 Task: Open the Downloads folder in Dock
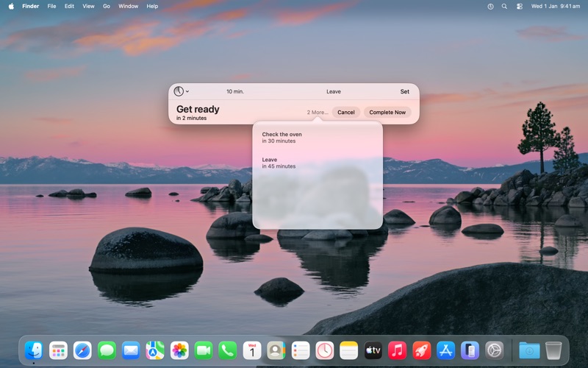coord(529,350)
